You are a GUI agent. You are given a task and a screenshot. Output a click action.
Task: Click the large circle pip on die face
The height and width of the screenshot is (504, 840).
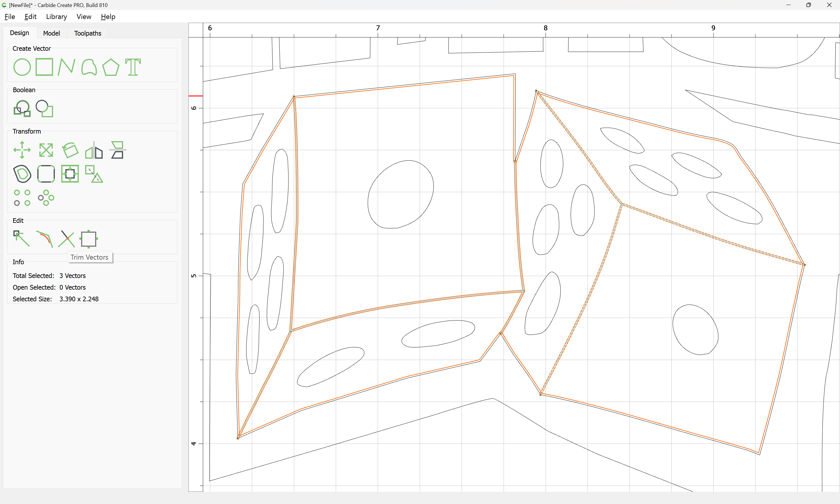pos(401,194)
